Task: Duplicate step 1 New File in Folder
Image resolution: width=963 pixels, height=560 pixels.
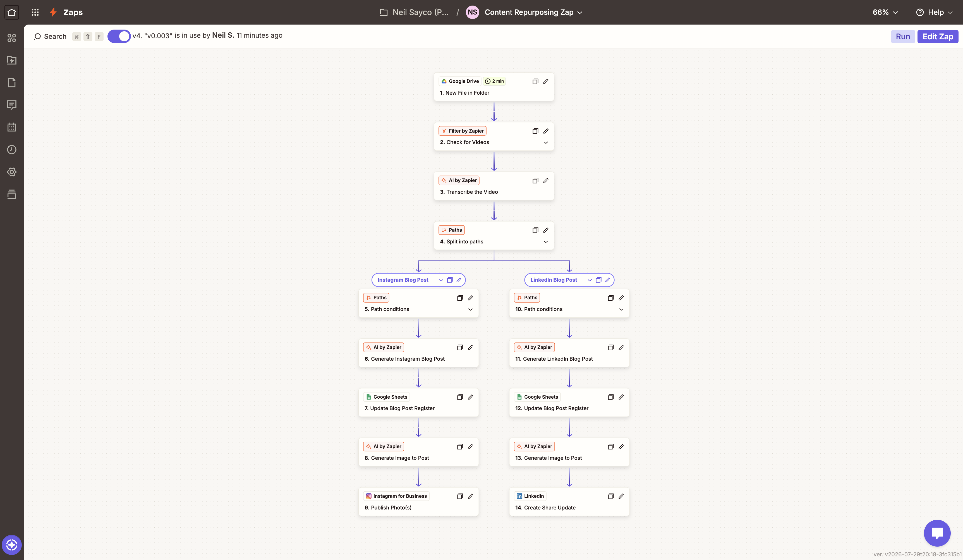Action: [x=535, y=82]
